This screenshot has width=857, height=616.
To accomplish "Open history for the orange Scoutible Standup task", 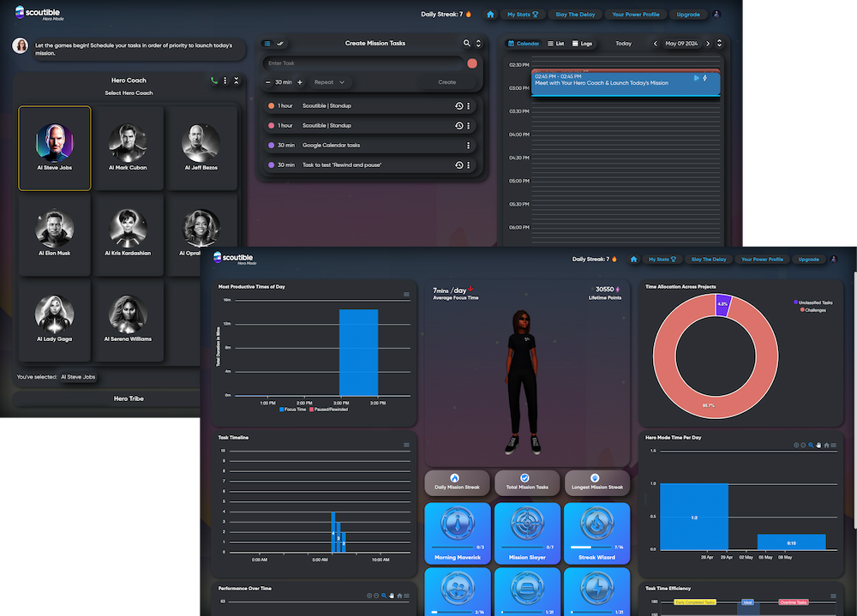I will (458, 106).
